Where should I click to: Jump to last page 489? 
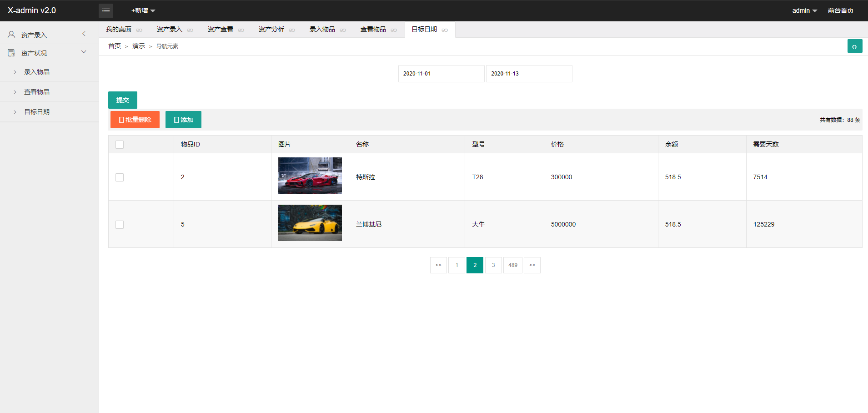[x=513, y=265]
